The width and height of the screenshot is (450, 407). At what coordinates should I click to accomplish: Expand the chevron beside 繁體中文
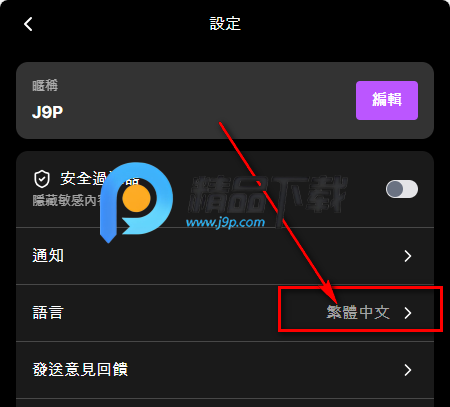pos(408,313)
